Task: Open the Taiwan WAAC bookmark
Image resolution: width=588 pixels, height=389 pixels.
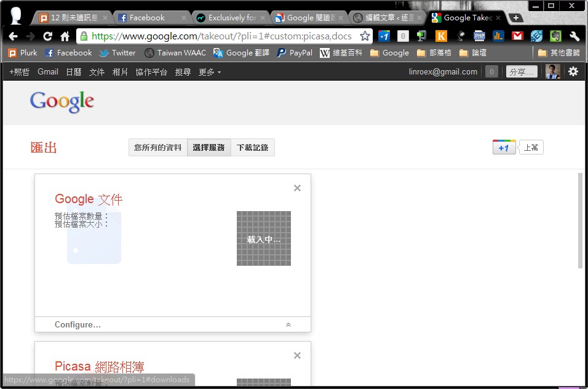Action: coord(175,53)
